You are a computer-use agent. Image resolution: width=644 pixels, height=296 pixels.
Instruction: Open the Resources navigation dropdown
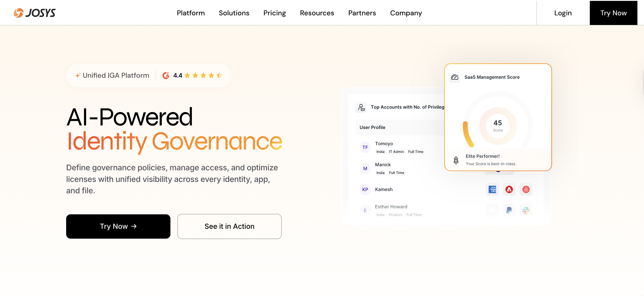(x=317, y=13)
